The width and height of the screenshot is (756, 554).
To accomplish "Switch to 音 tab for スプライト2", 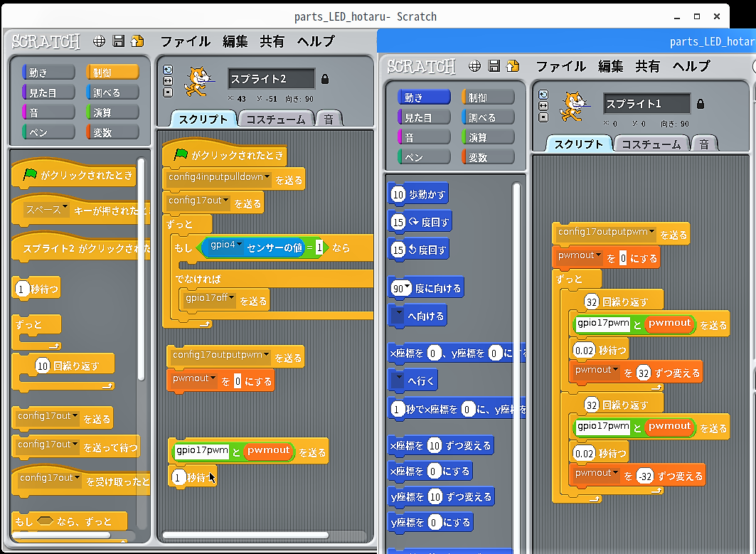I will (x=329, y=119).
